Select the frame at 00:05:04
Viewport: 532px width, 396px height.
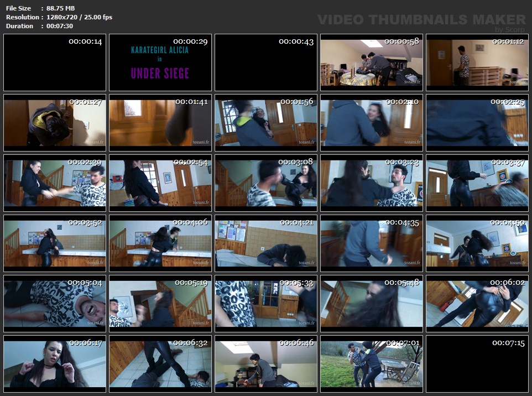click(55, 304)
